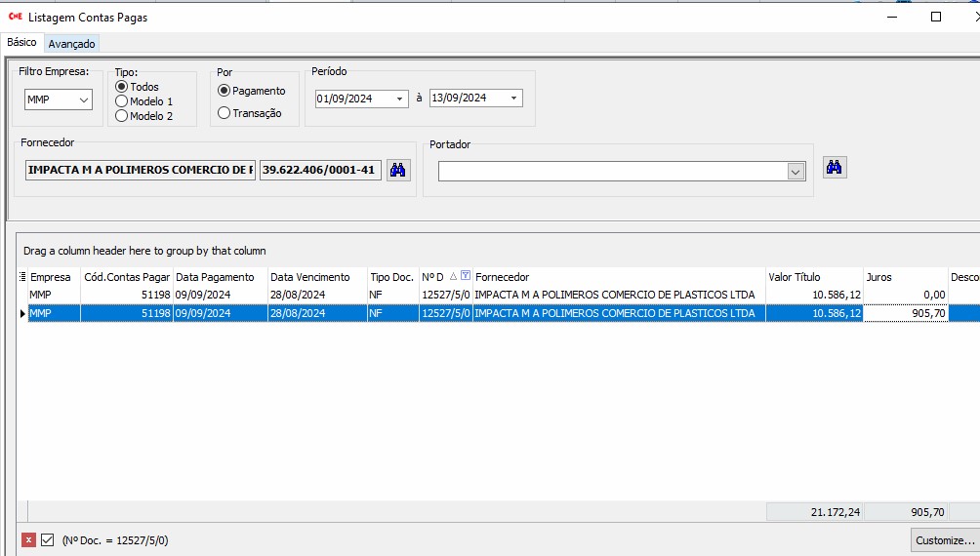The width and height of the screenshot is (980, 556).
Task: Click the grid column chooser icon
Action: click(x=22, y=277)
